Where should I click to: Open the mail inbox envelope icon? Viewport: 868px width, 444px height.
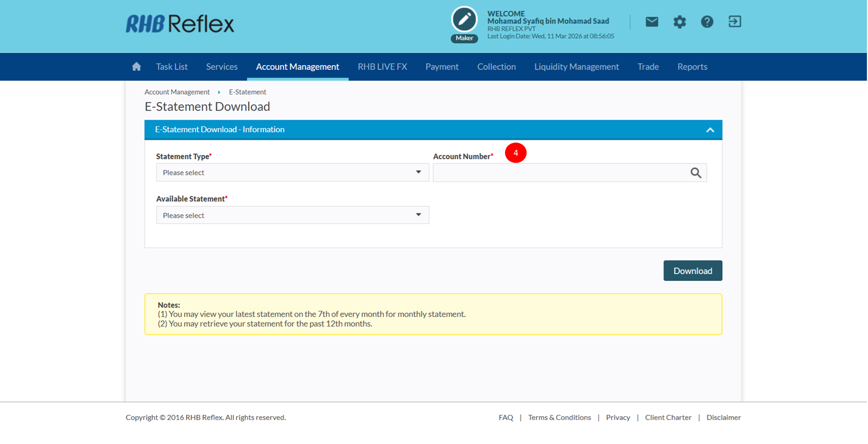coord(651,22)
